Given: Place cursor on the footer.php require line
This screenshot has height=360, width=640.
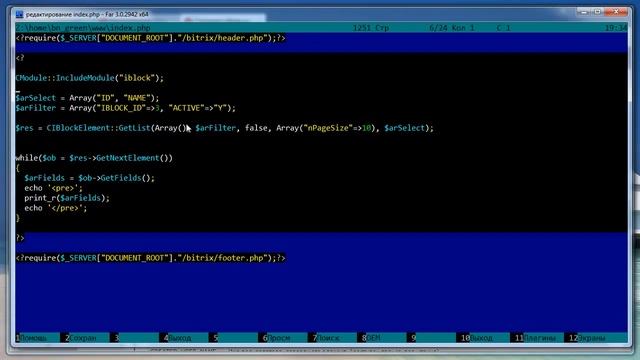Looking at the screenshot, I should click(151, 258).
